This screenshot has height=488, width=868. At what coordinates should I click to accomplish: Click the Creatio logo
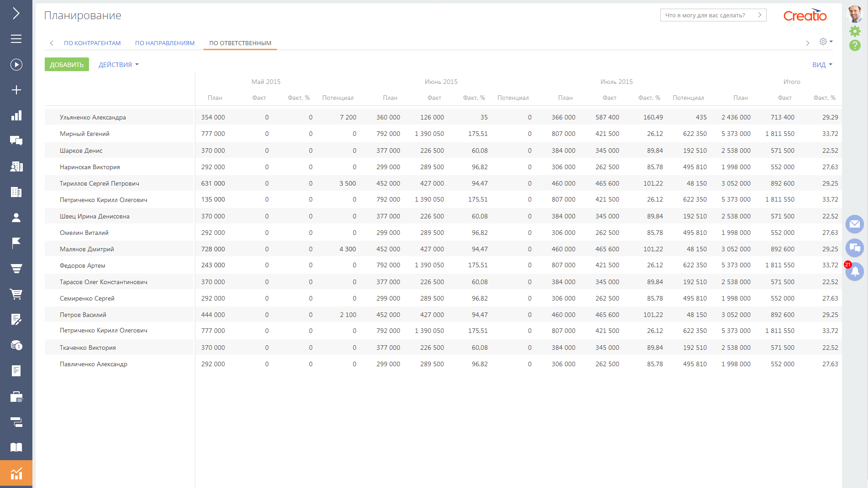coord(805,16)
